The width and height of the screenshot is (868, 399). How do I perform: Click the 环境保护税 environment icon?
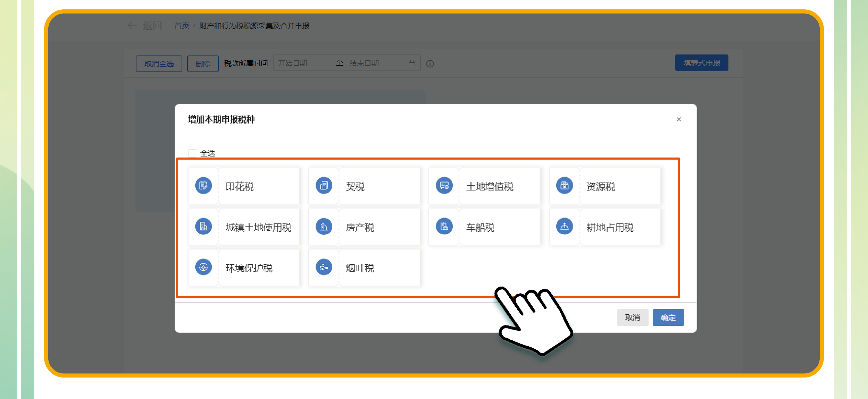tap(203, 267)
